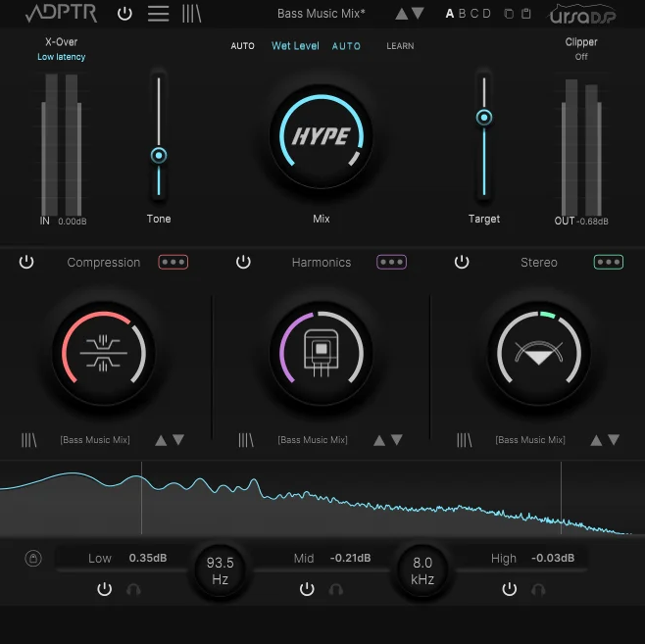Select C state slot
645x644 pixels.
[x=474, y=14]
